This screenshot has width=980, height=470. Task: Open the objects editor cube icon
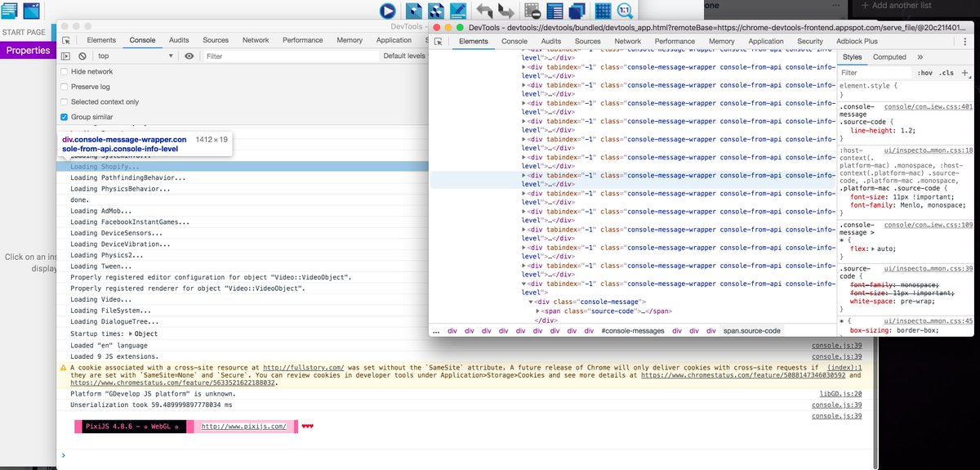pos(415,11)
